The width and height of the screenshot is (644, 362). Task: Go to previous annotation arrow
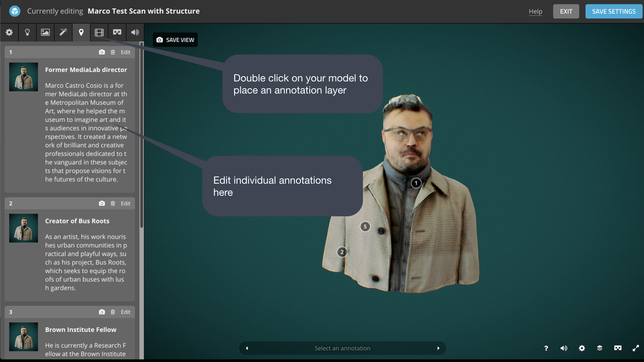click(x=247, y=348)
